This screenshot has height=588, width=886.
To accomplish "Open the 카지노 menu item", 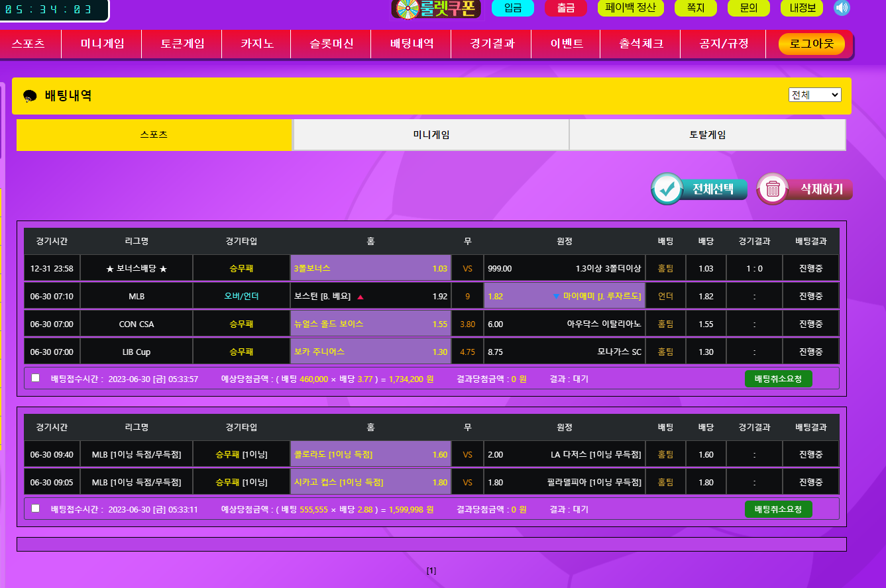I will [256, 44].
